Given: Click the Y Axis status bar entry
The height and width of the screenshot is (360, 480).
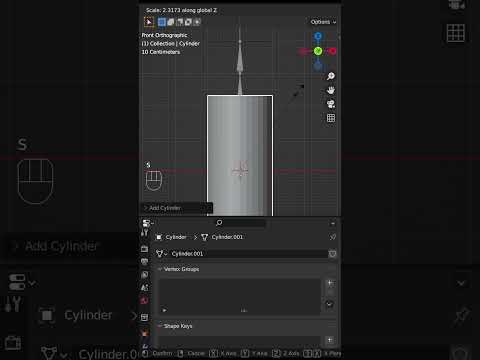Looking at the screenshot, I should [255, 353].
